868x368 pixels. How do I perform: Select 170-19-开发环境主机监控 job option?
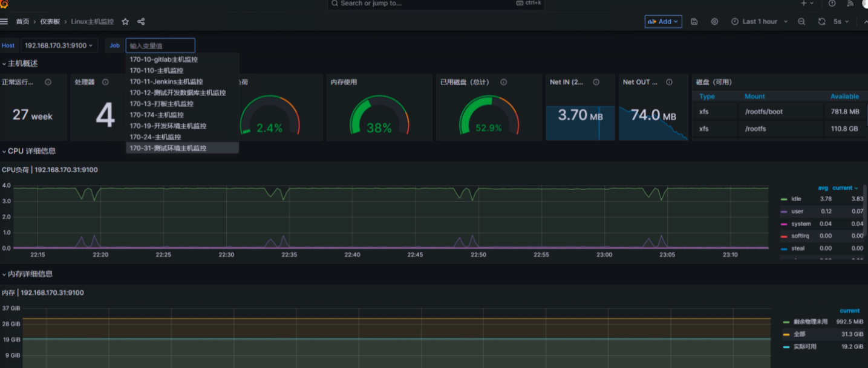[182, 126]
